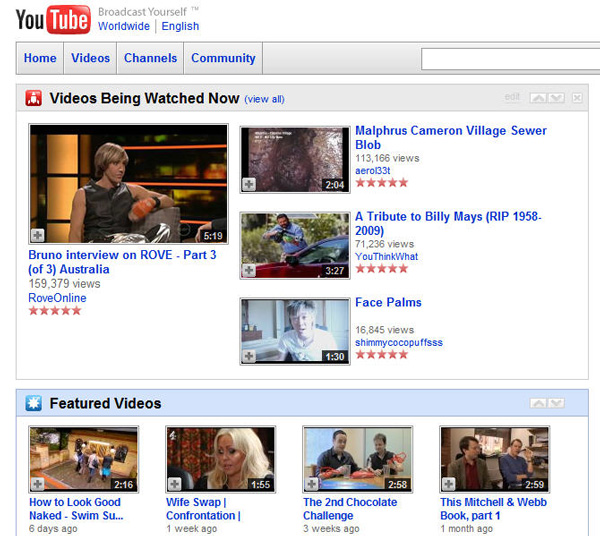Click the '71,236 views' text
The height and width of the screenshot is (536, 600).
click(x=385, y=244)
